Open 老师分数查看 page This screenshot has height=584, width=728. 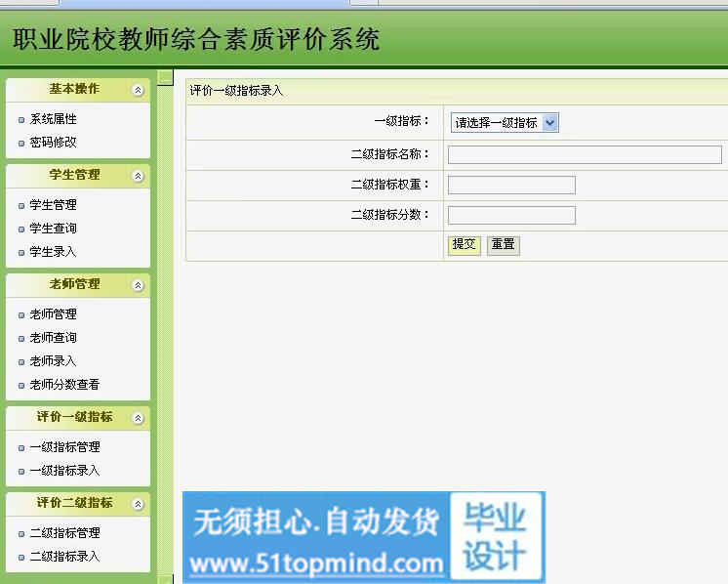point(65,384)
